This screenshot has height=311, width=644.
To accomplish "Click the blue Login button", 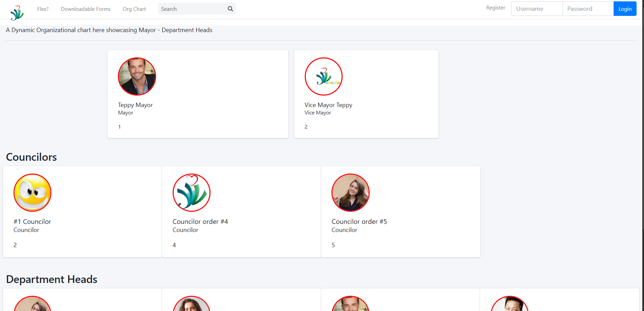I will pyautogui.click(x=625, y=9).
